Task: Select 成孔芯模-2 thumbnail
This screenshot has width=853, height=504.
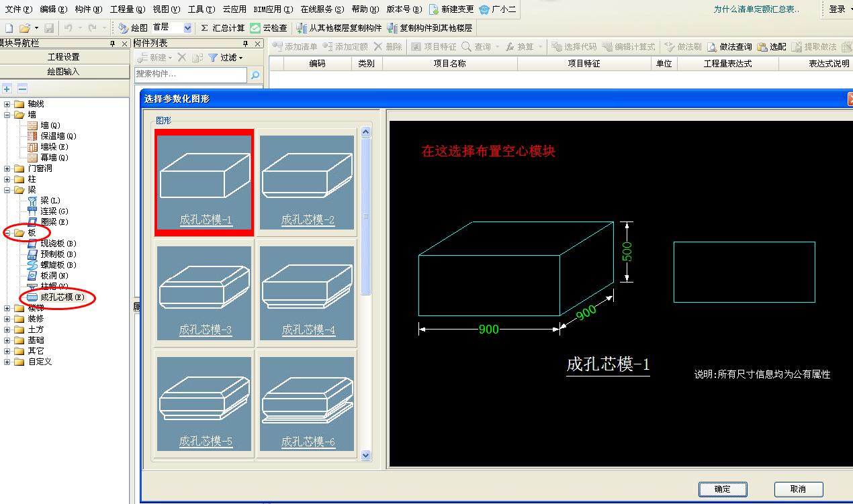Action: (308, 183)
